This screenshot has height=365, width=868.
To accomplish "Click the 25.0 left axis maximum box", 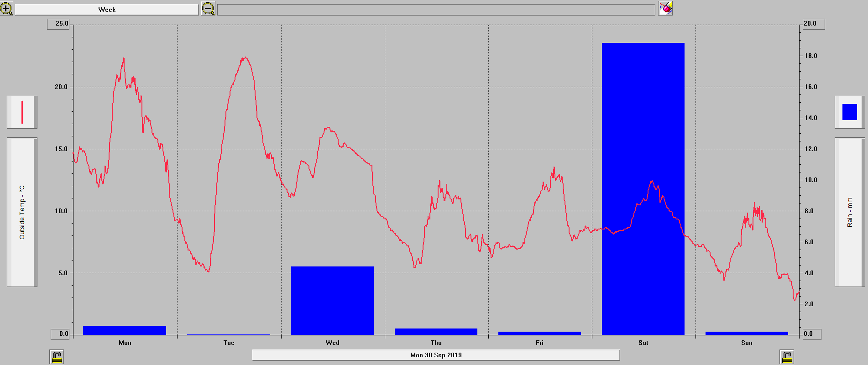I will click(x=59, y=24).
